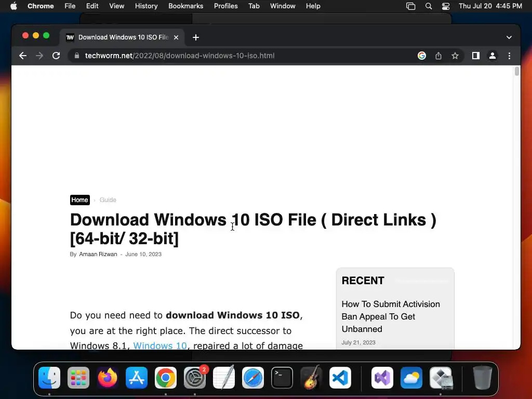Open the Profiles menu
The width and height of the screenshot is (532, 399).
click(x=225, y=6)
